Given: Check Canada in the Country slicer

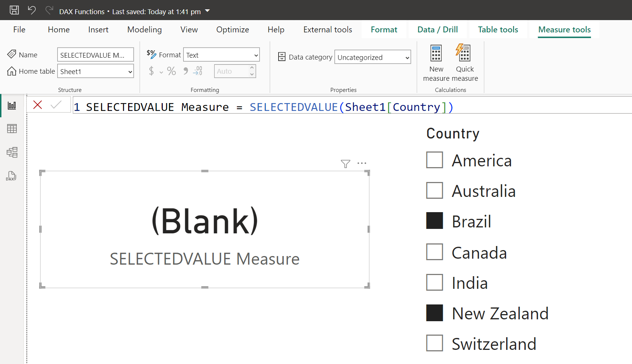Looking at the screenshot, I should (434, 252).
